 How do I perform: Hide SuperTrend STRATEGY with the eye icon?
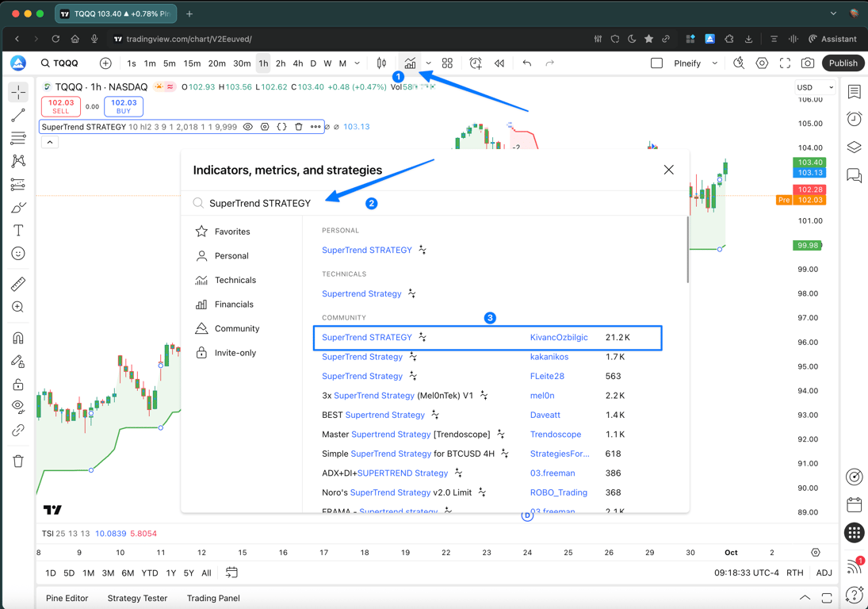click(248, 127)
